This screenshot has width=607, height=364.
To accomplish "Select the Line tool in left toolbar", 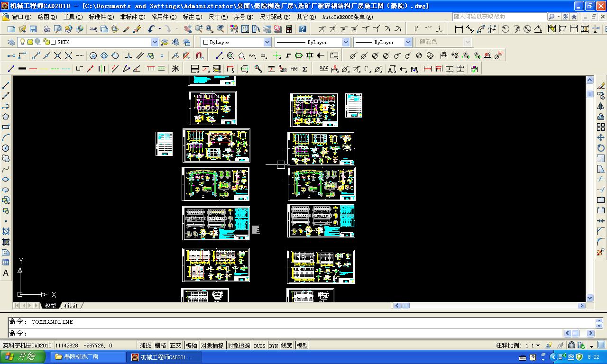I will pos(6,85).
